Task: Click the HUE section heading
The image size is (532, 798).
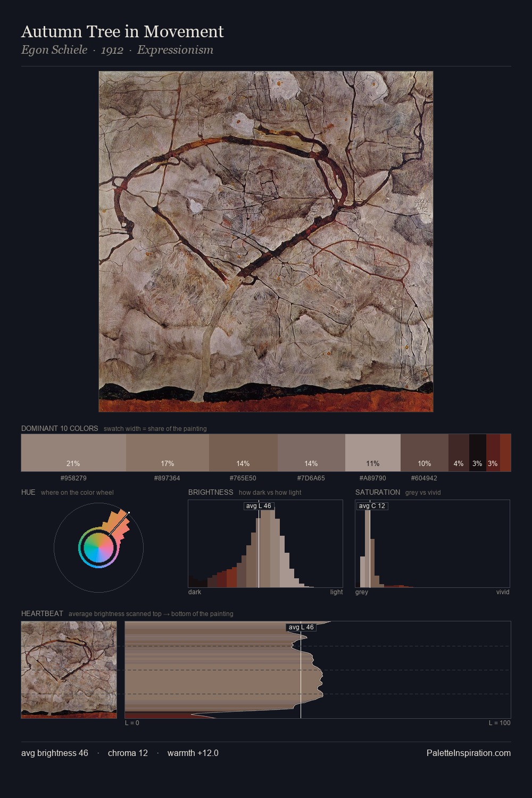Action: [x=28, y=492]
